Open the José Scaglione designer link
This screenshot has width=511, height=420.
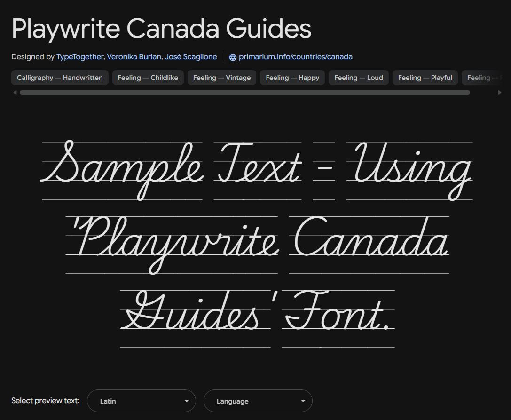(x=191, y=57)
